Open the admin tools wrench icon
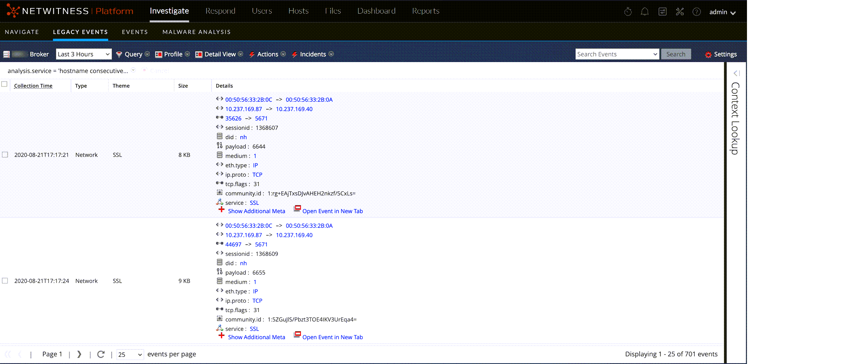 [x=680, y=12]
